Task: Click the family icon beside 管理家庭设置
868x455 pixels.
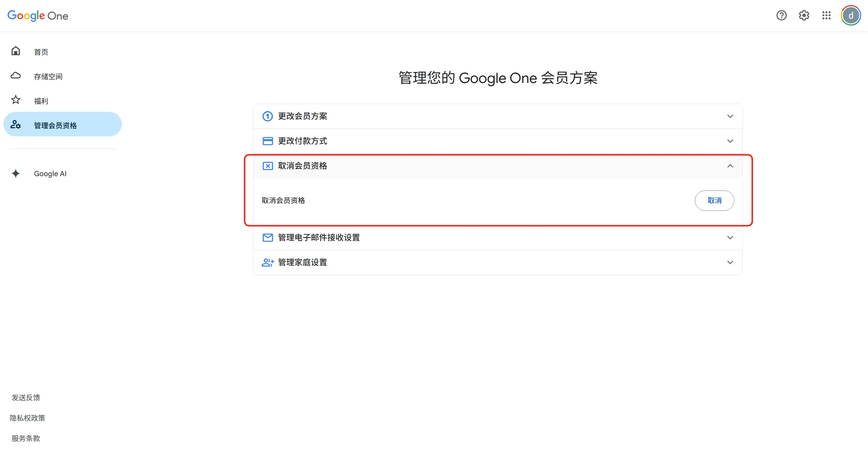Action: click(268, 262)
